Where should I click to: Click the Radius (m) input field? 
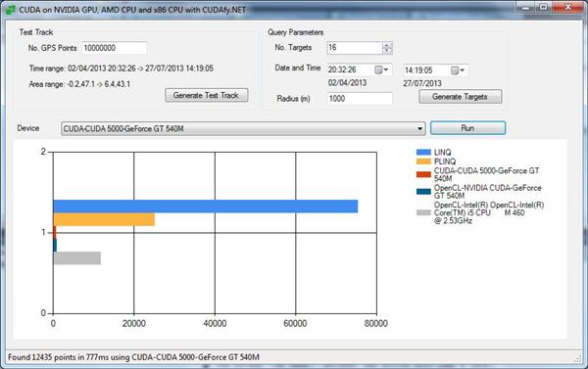pos(360,99)
